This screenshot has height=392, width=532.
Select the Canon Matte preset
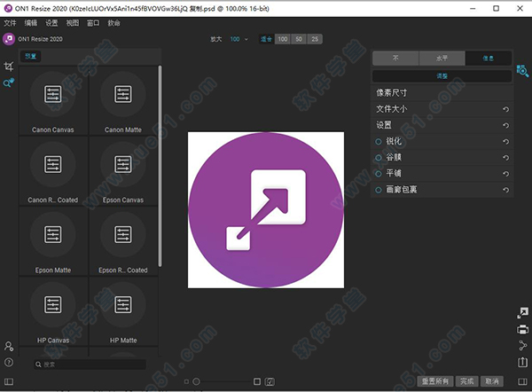(123, 101)
